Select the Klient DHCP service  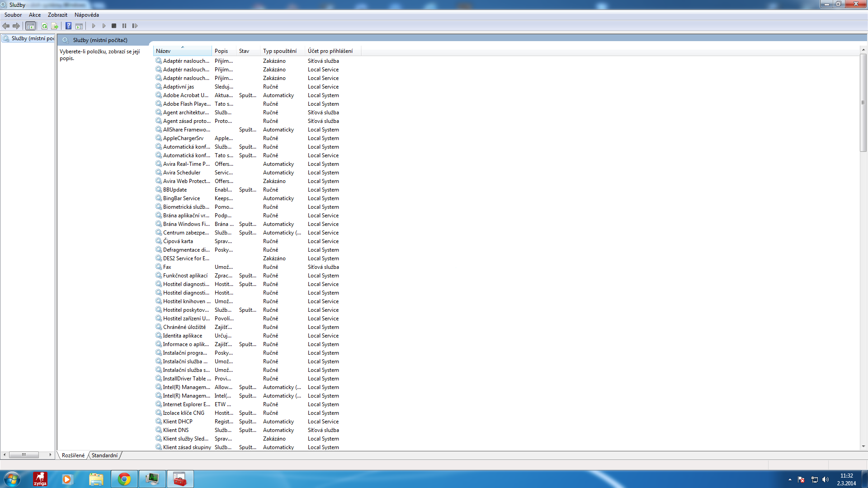pyautogui.click(x=178, y=422)
